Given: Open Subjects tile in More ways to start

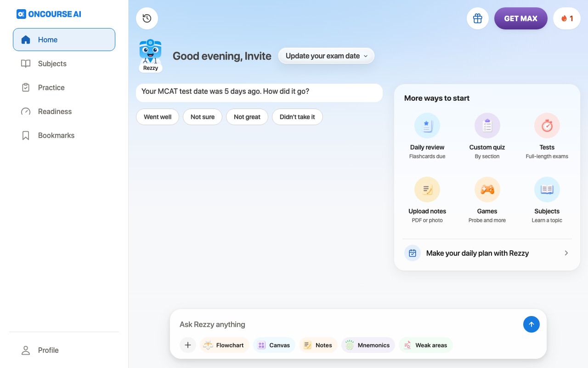Looking at the screenshot, I should (x=547, y=201).
